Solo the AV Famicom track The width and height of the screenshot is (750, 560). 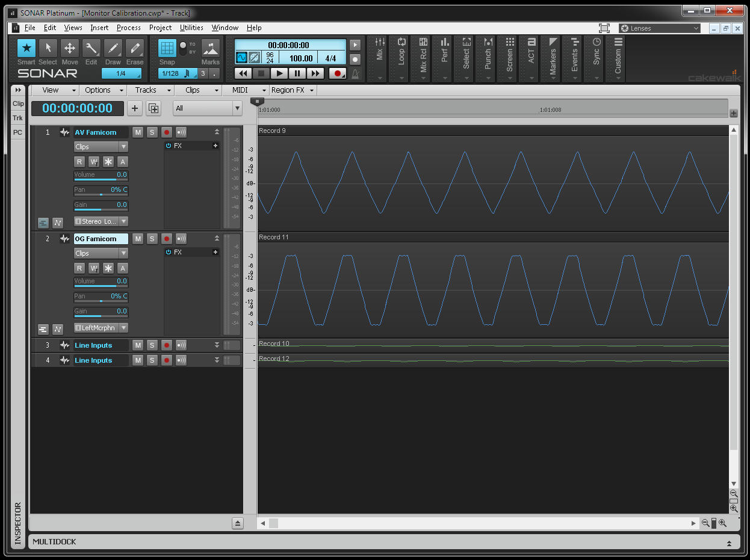[x=152, y=132]
